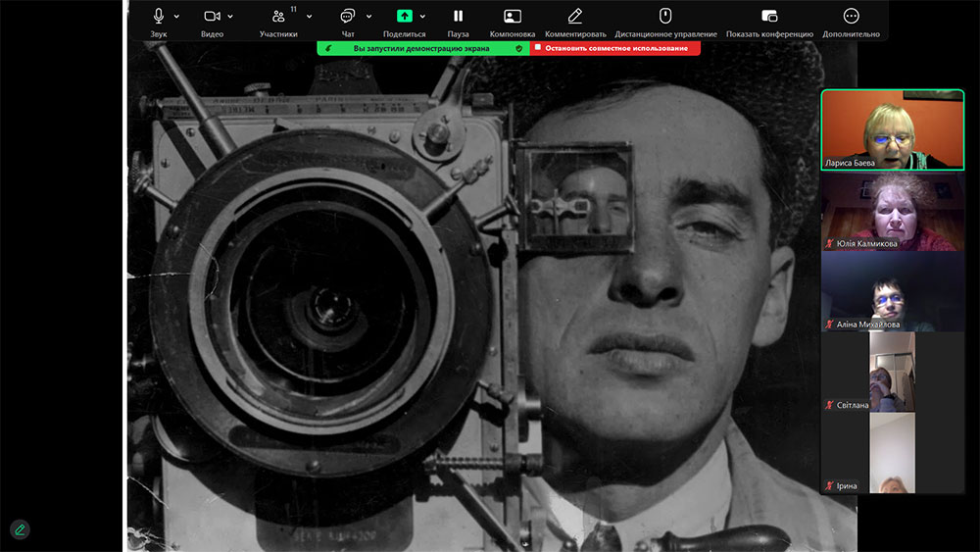This screenshot has width=980, height=552.
Task: Expand the share options arrow beside Поделиться
Action: [423, 17]
